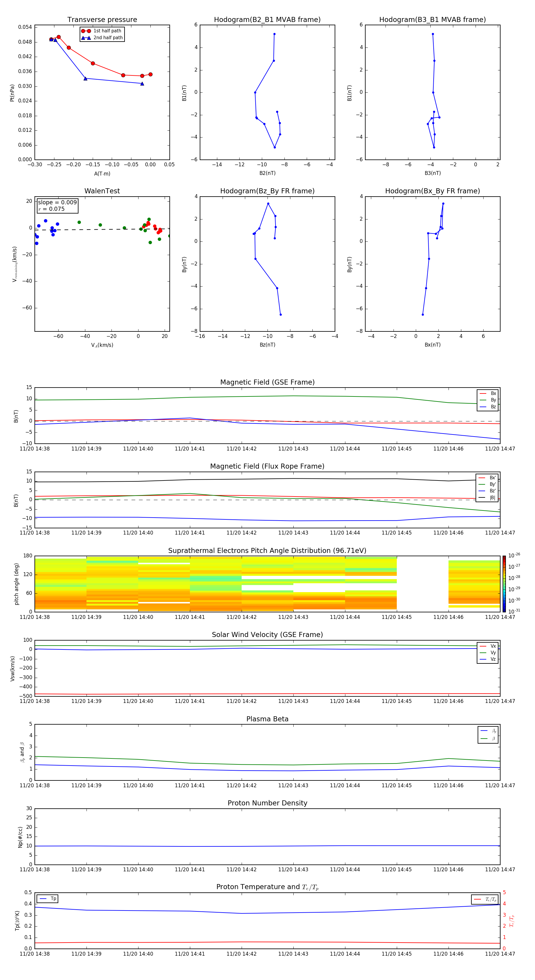Click the Vz legend entry in velocity panel

(488, 659)
